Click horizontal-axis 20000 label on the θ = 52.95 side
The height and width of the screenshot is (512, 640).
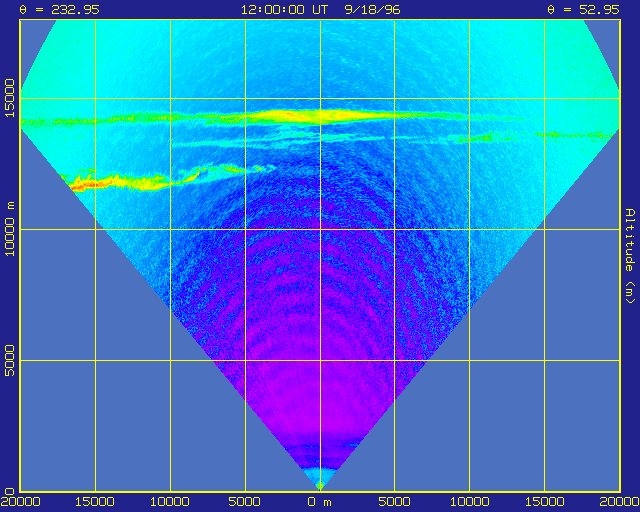[x=619, y=502]
